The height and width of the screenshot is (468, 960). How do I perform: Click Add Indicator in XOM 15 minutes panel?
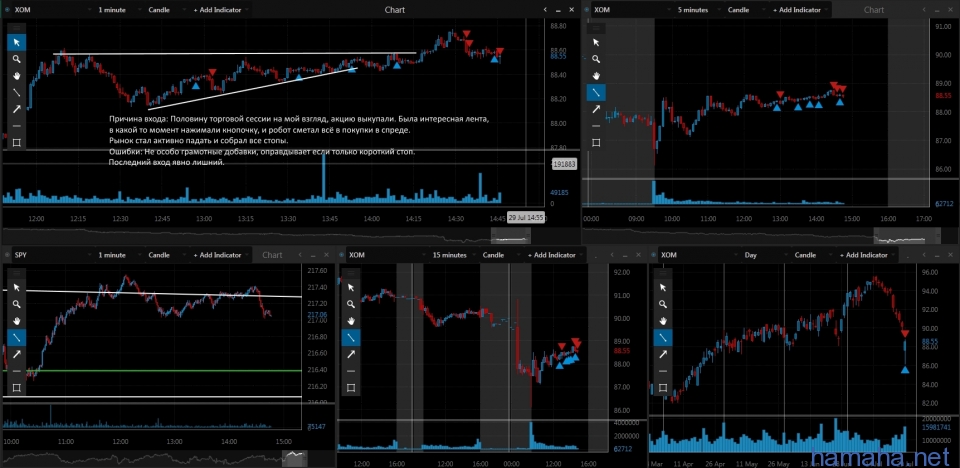click(x=553, y=255)
